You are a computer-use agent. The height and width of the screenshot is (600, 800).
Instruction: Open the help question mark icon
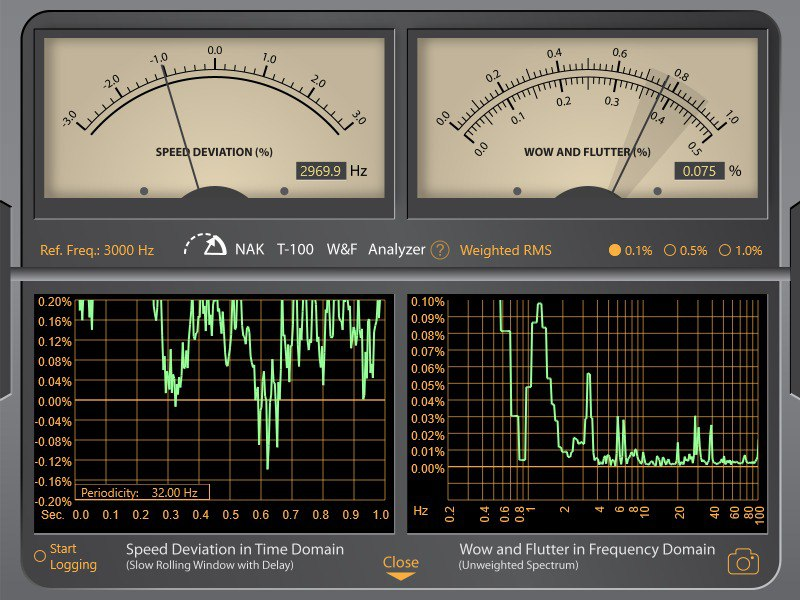pyautogui.click(x=440, y=250)
